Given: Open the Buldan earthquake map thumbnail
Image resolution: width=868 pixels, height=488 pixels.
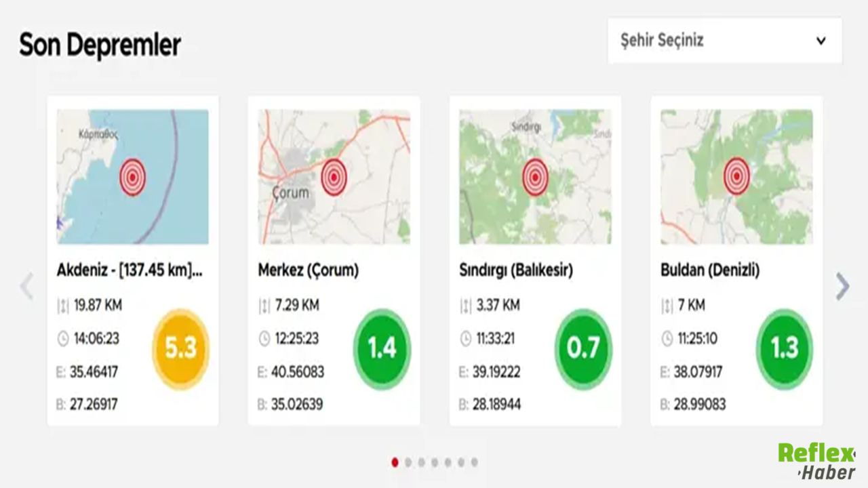Looking at the screenshot, I should click(737, 177).
